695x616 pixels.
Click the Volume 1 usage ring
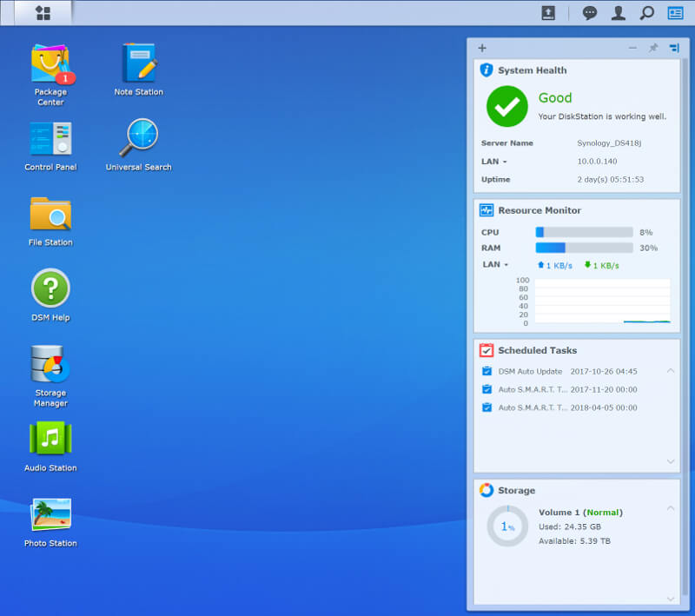tap(507, 526)
